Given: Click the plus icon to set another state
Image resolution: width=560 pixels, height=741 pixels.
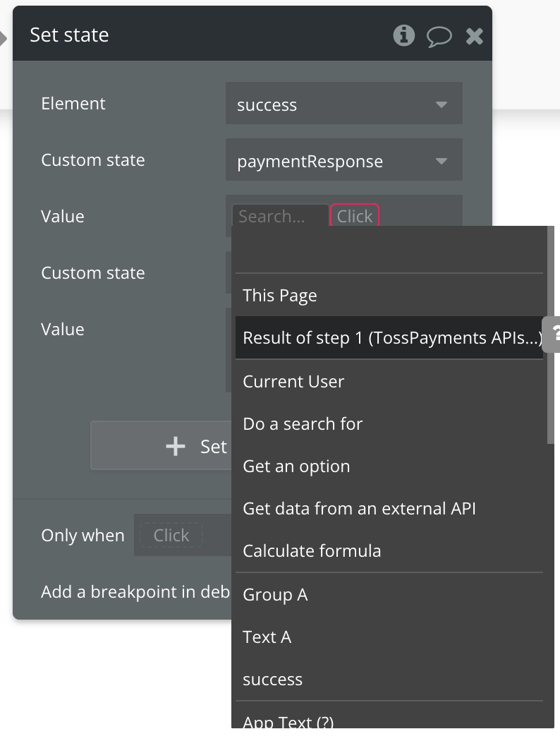Looking at the screenshot, I should click(x=175, y=446).
